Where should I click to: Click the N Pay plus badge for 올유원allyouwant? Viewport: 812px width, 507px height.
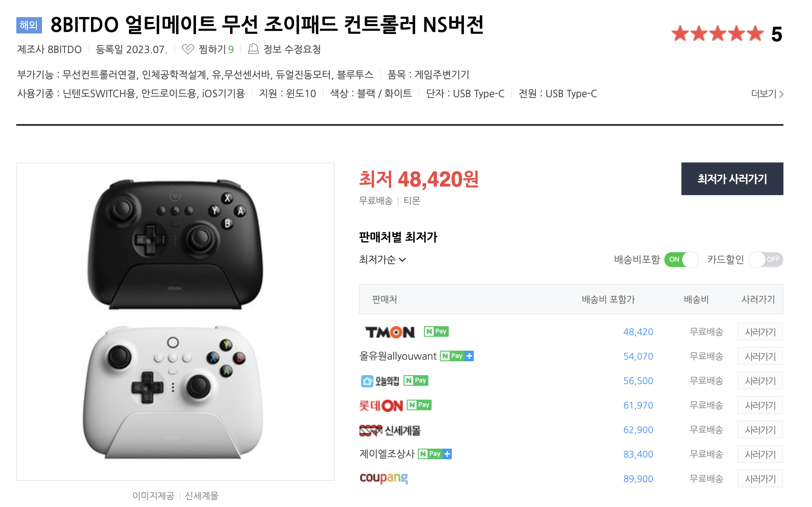pyautogui.click(x=457, y=356)
